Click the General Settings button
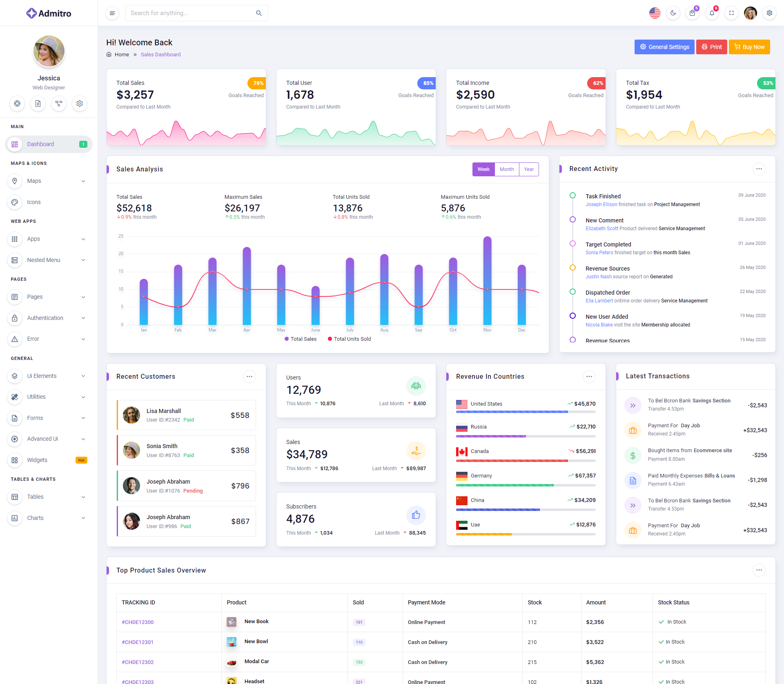The height and width of the screenshot is (684, 784). pos(664,47)
